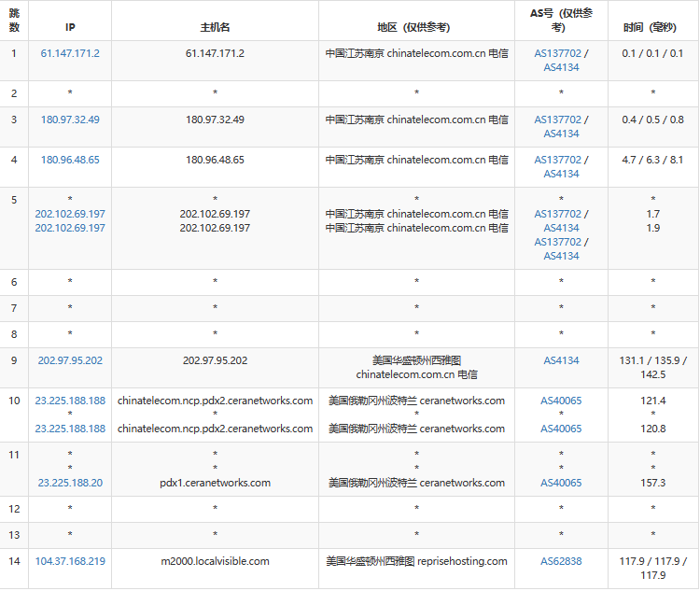The height and width of the screenshot is (591, 700).
Task: Select the hostname text 180.97.32.49 in hop 3
Action: coord(216,120)
